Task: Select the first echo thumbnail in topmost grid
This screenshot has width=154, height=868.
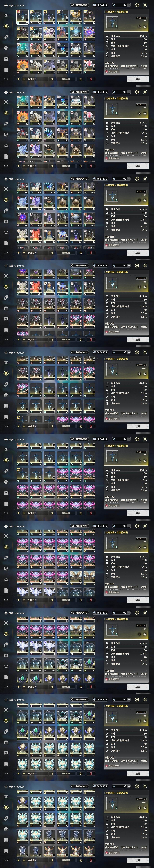Action: 22,17
